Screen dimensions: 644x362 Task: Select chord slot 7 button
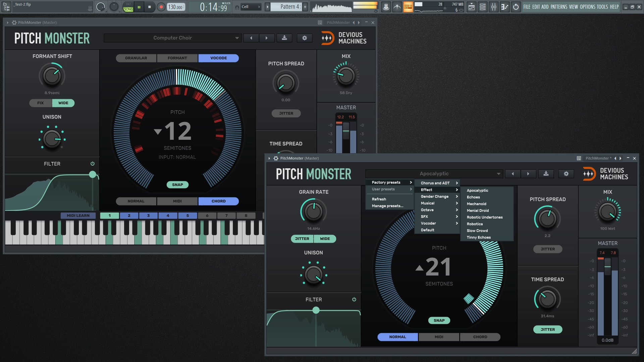(x=226, y=216)
